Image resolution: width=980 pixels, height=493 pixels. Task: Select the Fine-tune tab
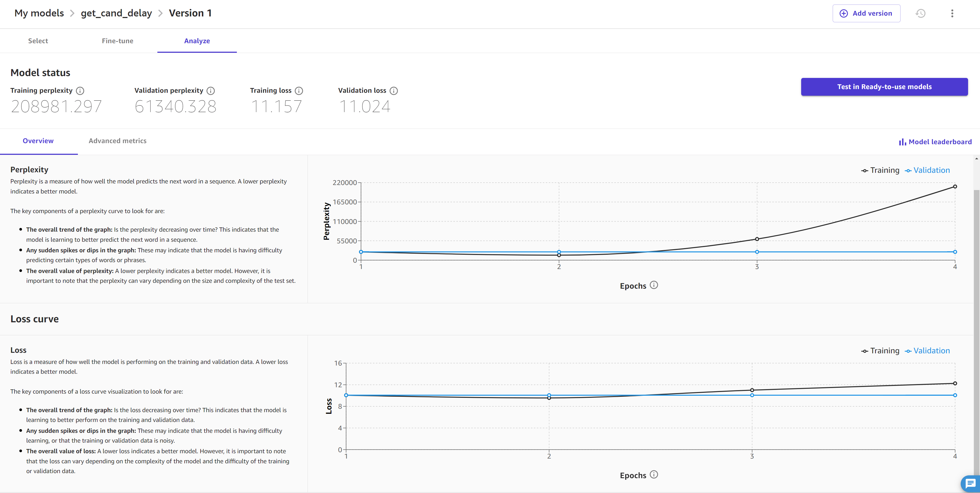click(117, 40)
